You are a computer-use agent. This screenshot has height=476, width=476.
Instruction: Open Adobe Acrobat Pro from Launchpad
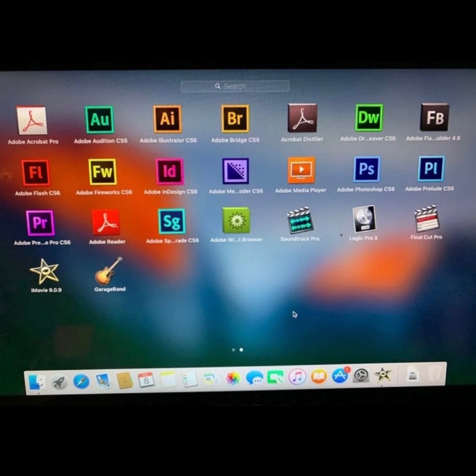click(32, 120)
